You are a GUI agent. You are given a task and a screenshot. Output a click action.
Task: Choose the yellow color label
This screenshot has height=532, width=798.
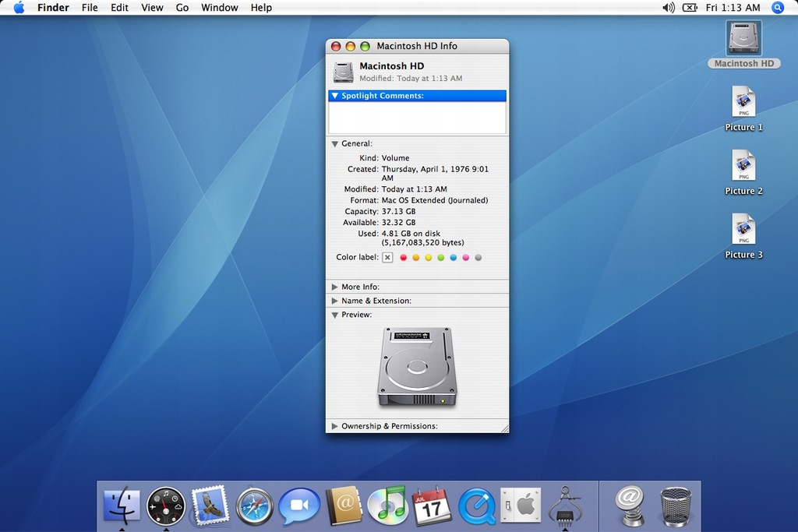click(x=429, y=257)
